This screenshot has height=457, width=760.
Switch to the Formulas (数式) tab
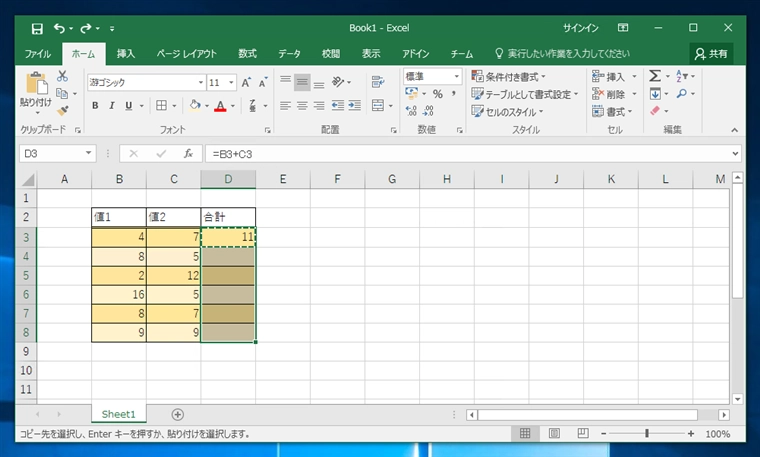pos(247,54)
